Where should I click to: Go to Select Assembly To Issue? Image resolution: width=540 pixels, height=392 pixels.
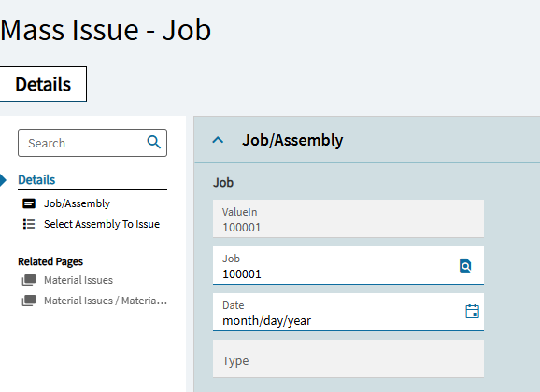(102, 224)
